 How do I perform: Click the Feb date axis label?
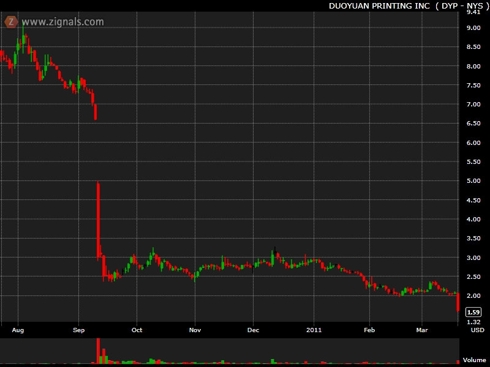tap(369, 330)
